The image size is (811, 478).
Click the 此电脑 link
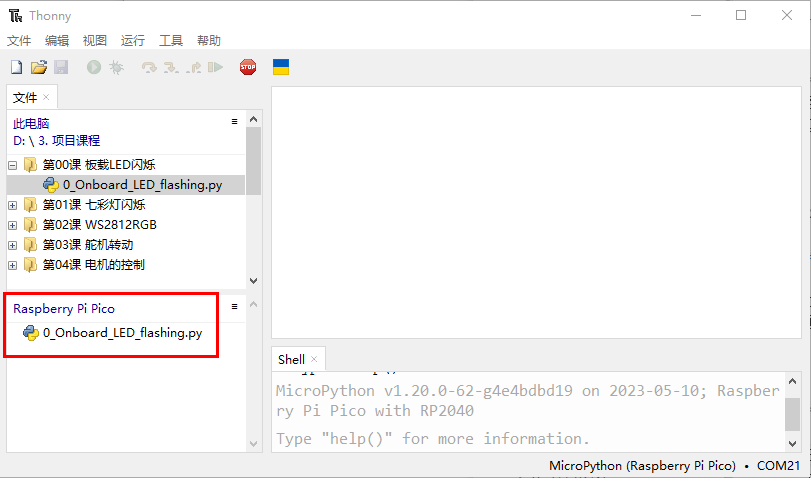[x=31, y=124]
